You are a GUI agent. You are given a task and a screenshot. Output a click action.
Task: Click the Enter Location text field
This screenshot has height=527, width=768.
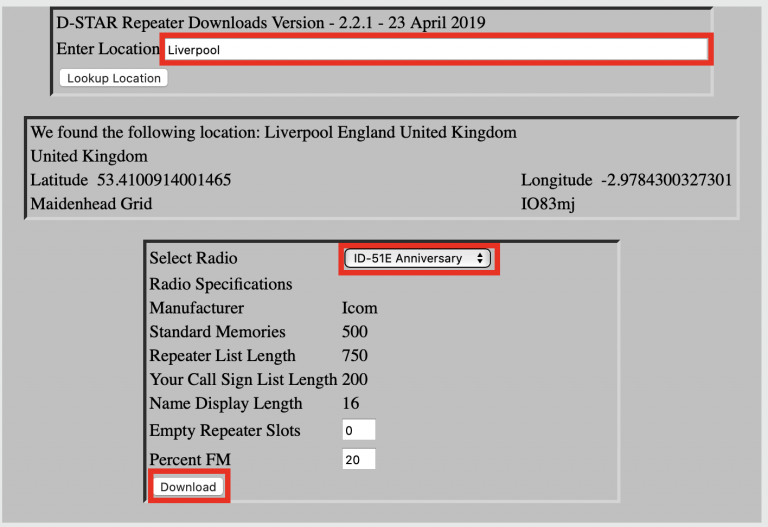pos(436,49)
